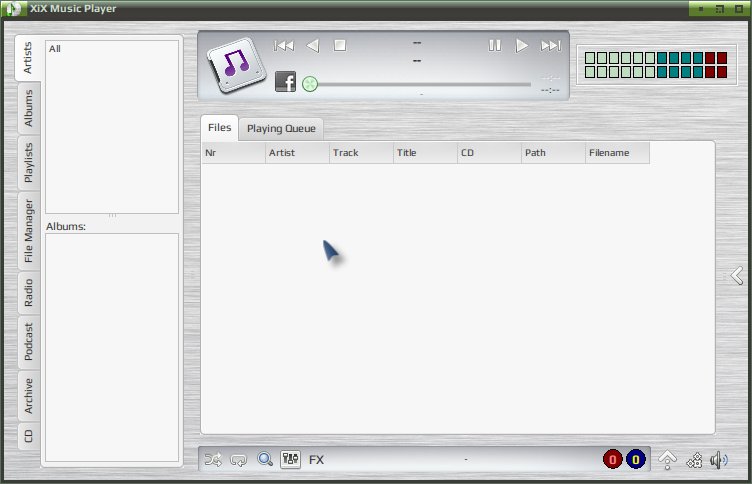Click the green seek slider knob
The image size is (752, 484).
pyautogui.click(x=310, y=84)
